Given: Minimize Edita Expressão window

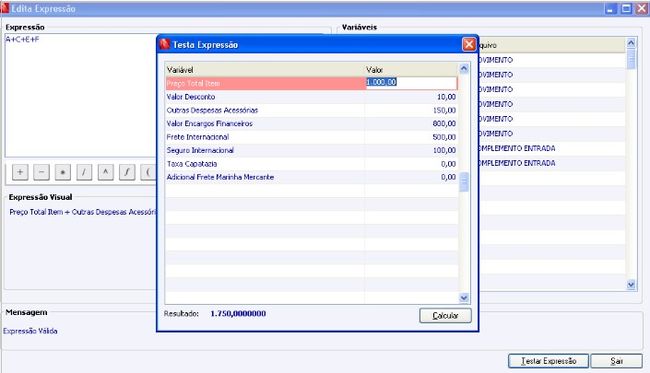Looking at the screenshot, I should [611, 9].
